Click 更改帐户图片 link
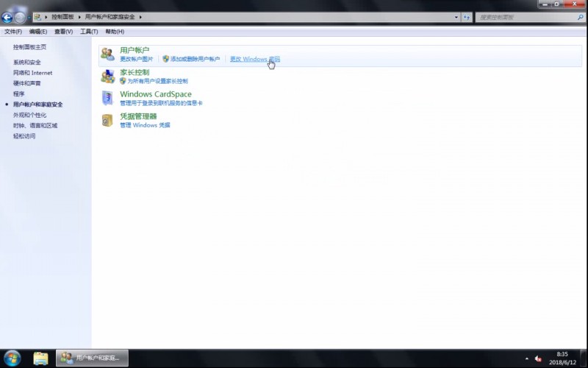The height and width of the screenshot is (368, 588). [x=137, y=59]
